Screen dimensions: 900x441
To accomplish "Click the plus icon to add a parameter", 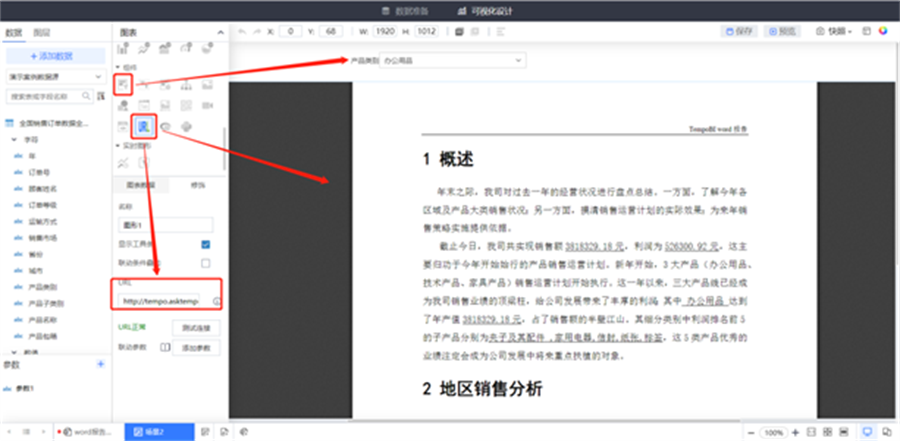I will click(100, 364).
